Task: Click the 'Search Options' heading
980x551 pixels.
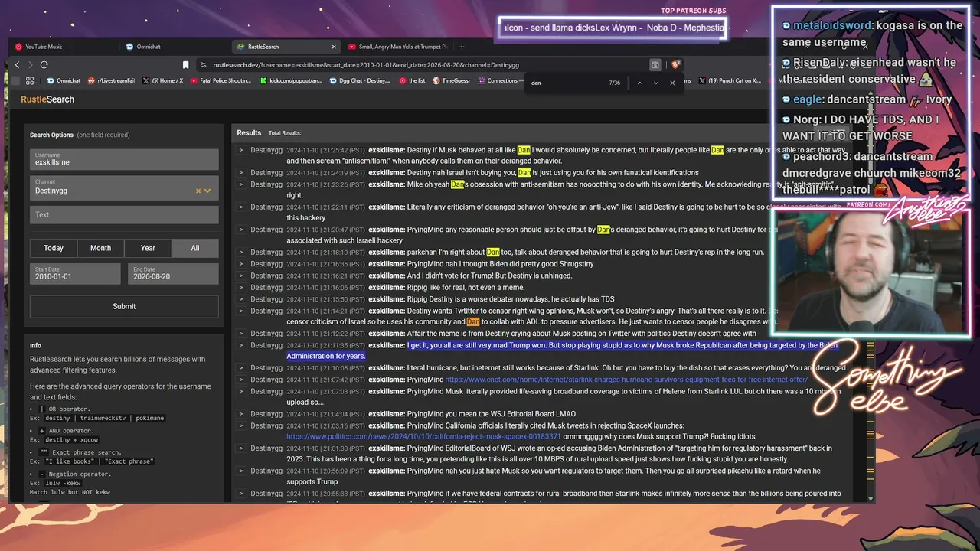Action: click(51, 135)
